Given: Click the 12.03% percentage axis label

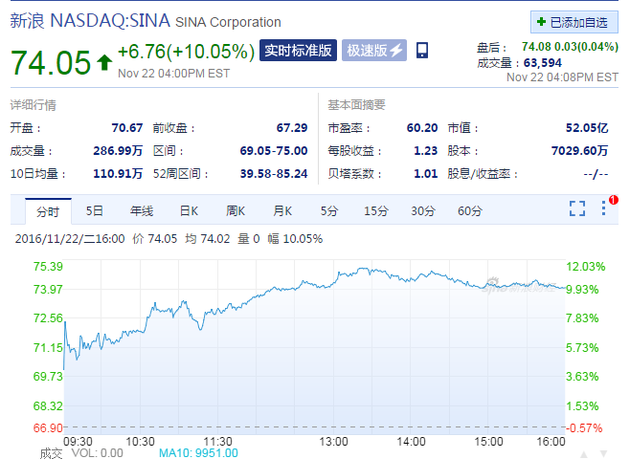Looking at the screenshot, I should [585, 266].
